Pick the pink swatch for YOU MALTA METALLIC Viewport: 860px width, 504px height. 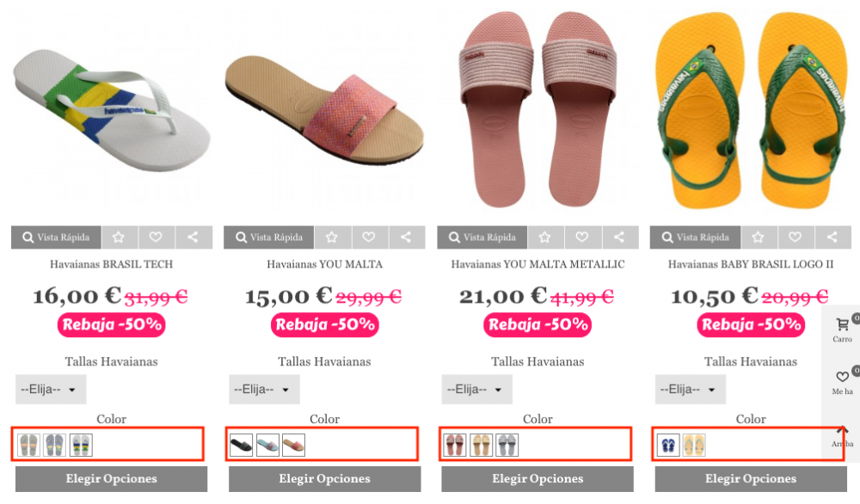point(455,446)
